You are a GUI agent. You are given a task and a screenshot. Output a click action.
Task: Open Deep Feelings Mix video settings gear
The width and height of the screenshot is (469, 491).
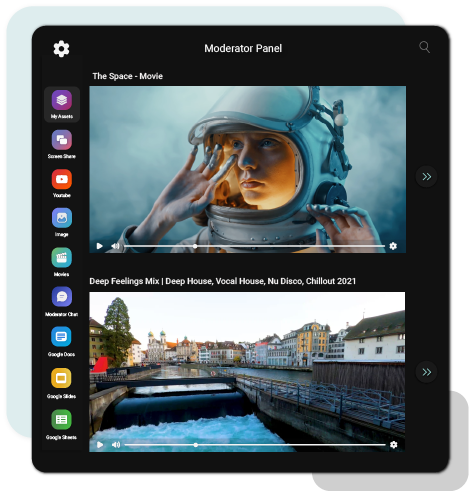tap(394, 445)
